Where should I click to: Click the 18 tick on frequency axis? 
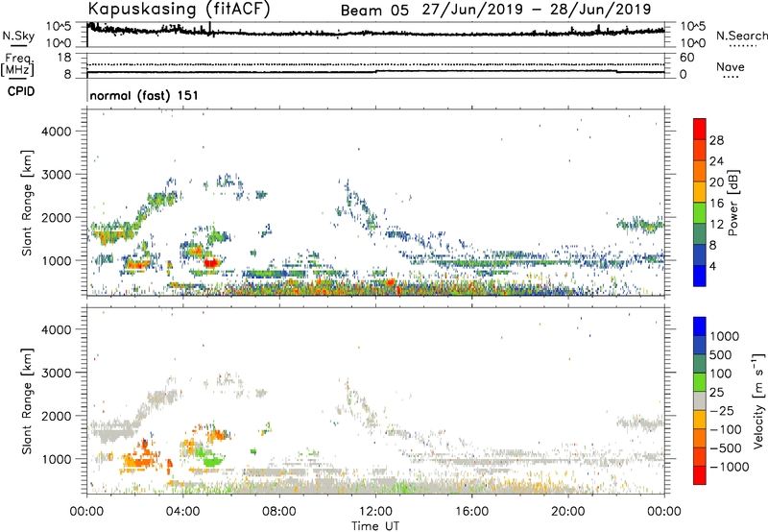point(64,58)
